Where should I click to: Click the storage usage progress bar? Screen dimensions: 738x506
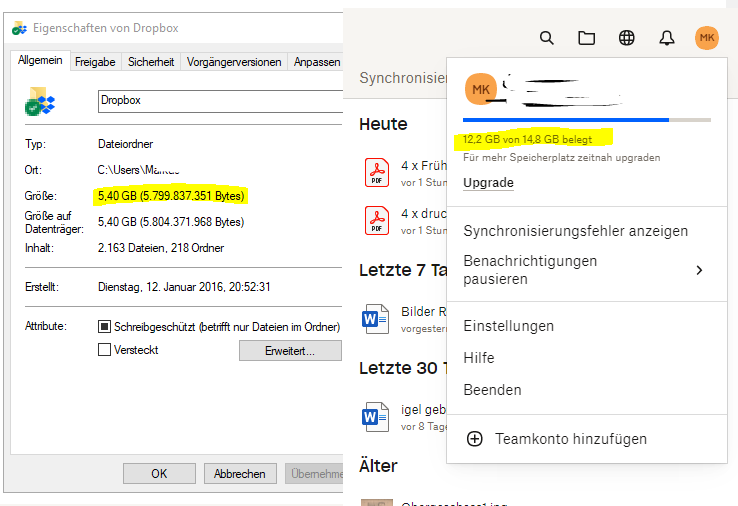[x=587, y=120]
